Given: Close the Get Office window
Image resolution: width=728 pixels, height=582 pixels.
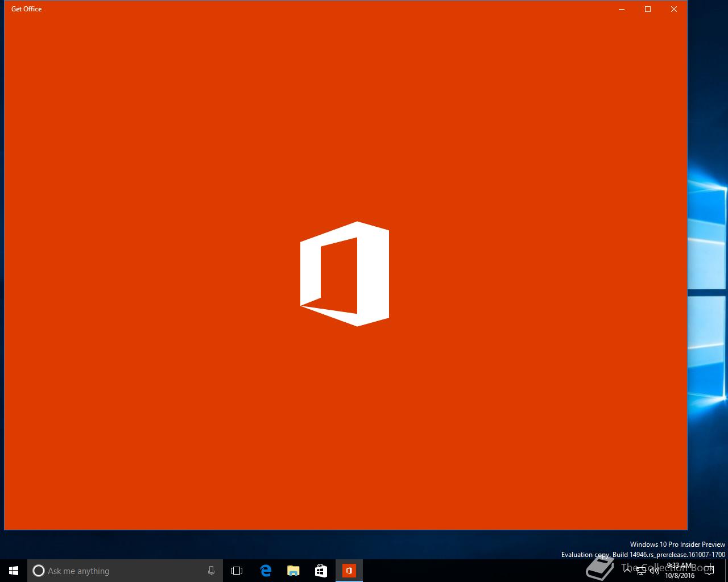Looking at the screenshot, I should 674,9.
